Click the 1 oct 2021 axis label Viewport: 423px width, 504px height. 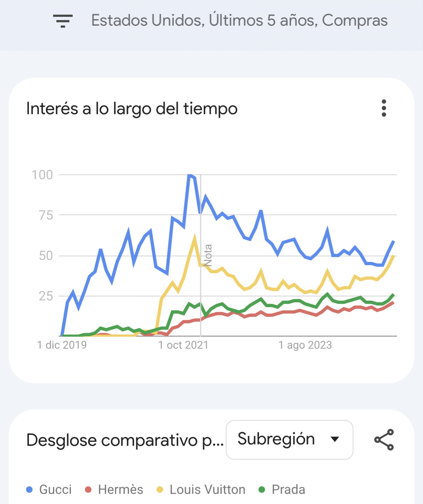(183, 345)
